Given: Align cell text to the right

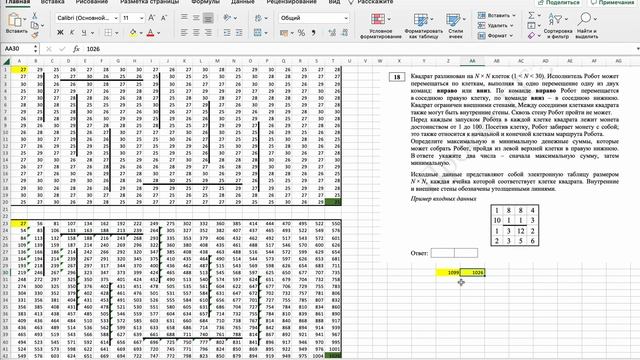Looking at the screenshot, I should pos(208,33).
